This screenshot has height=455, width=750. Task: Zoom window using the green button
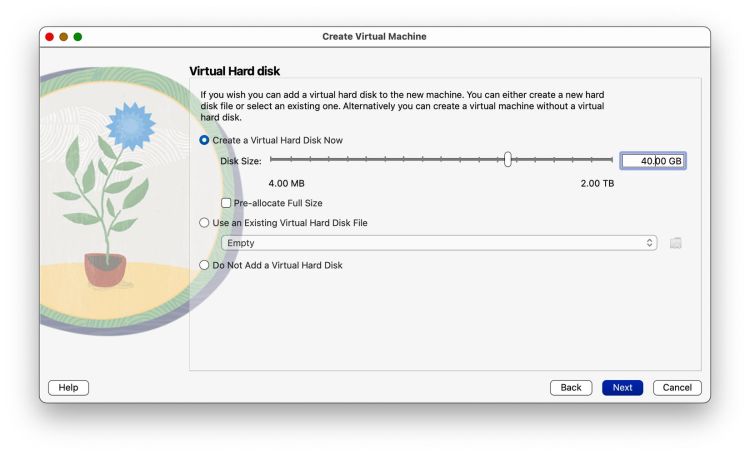tap(77, 37)
